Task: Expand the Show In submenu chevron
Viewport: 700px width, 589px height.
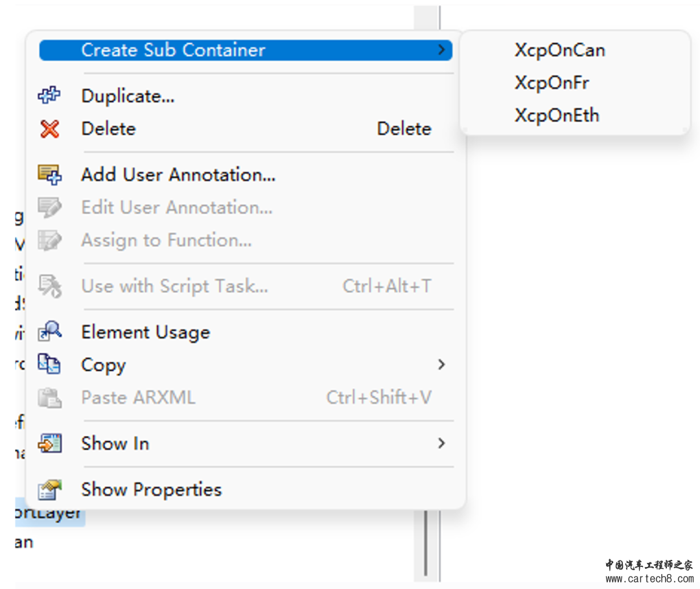Action: pyautogui.click(x=441, y=443)
